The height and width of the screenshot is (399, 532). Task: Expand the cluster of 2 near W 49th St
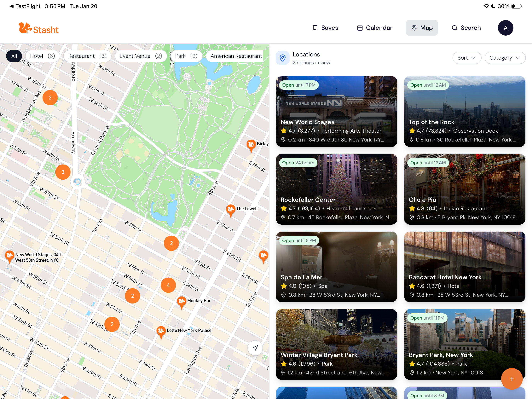tap(112, 324)
